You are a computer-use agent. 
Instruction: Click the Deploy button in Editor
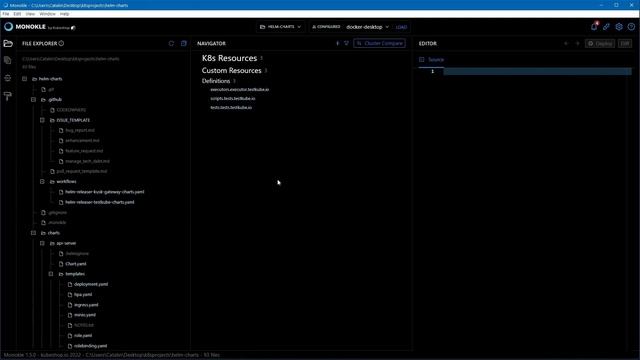[x=600, y=43]
